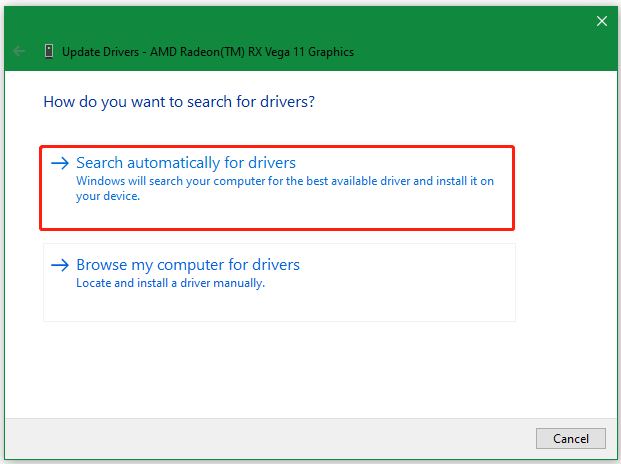621x464 pixels.
Task: Click the 'your device.' line of description
Action: pos(108,196)
